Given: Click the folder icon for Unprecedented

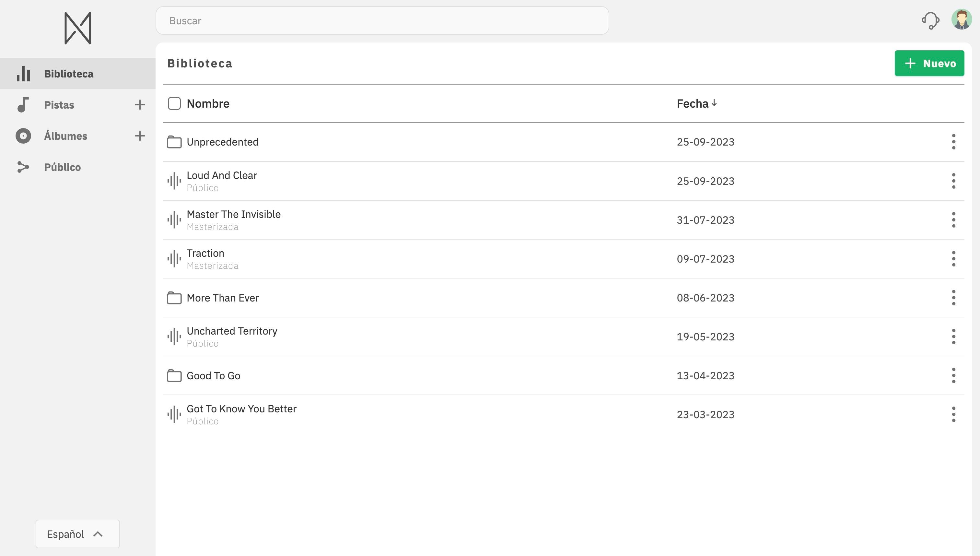Looking at the screenshot, I should click(x=174, y=141).
